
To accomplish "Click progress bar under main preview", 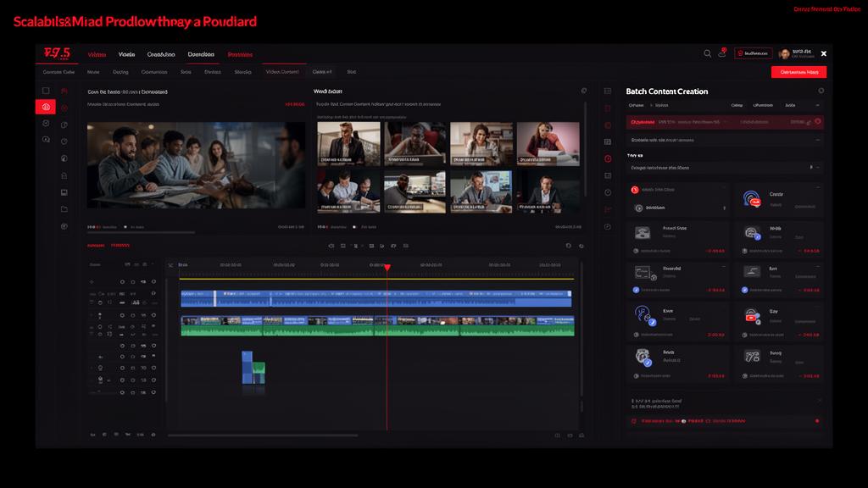I will (142, 232).
